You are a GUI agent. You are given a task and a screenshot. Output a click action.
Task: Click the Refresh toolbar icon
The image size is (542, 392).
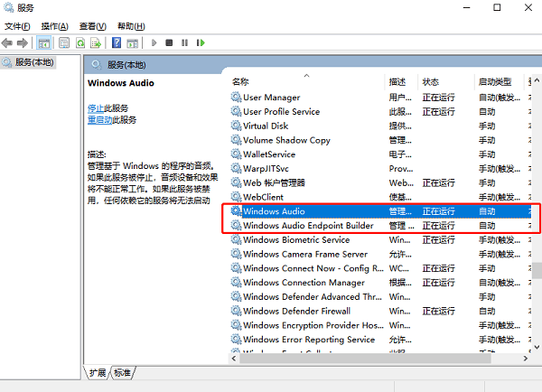[x=81, y=42]
